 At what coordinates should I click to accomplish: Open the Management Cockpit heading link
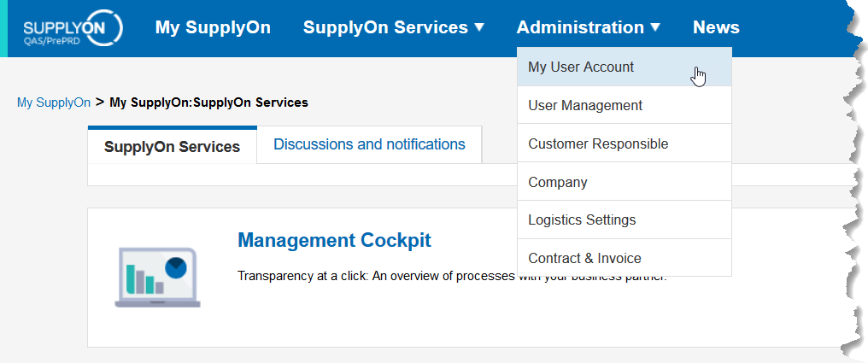334,240
